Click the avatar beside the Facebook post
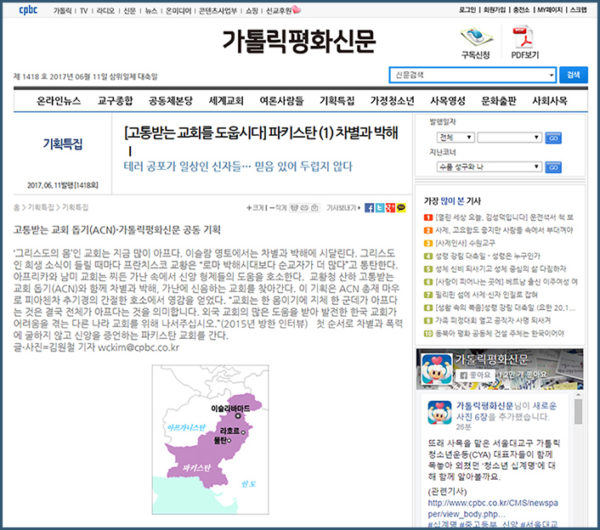600x530 pixels. [x=439, y=413]
